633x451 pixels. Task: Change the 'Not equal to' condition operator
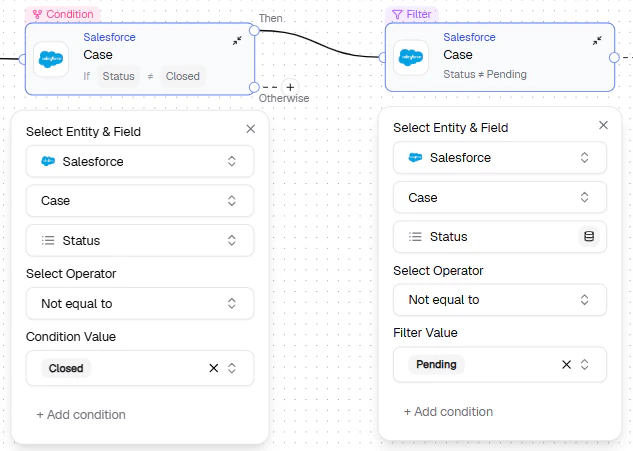click(x=139, y=304)
